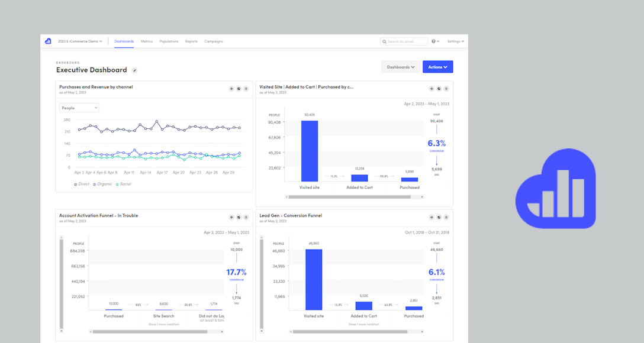The width and height of the screenshot is (644, 343).
Task: Open the Settings dropdown
Action: pyautogui.click(x=455, y=41)
